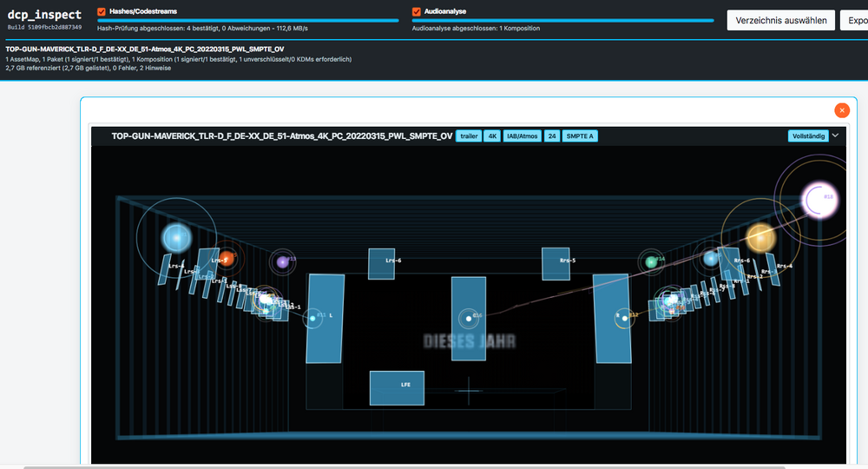Click the Verzeichnis auswählen button
Image resolution: width=868 pixels, height=469 pixels.
780,21
